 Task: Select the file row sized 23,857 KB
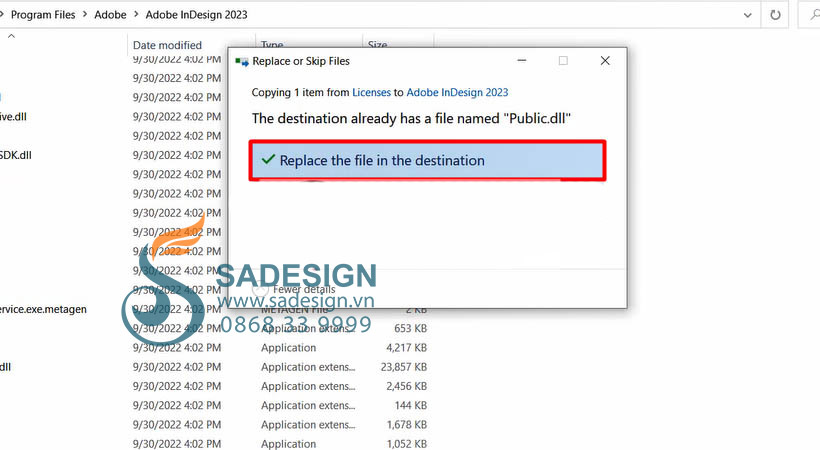pyautogui.click(x=213, y=367)
